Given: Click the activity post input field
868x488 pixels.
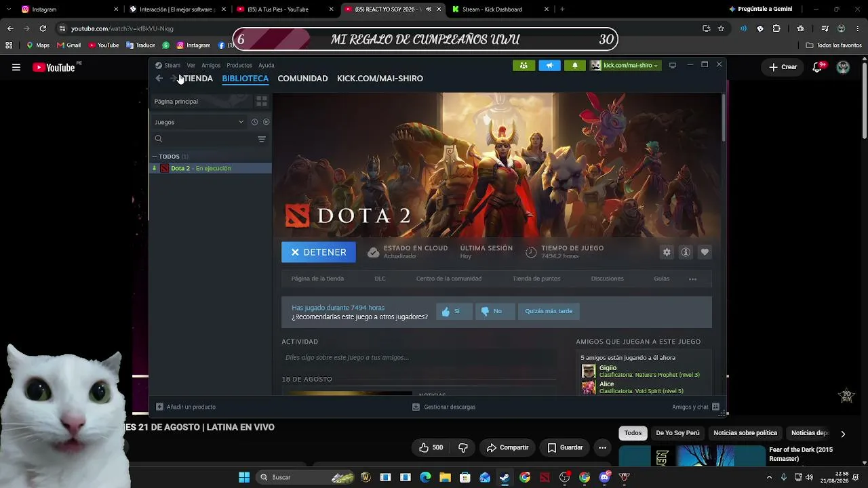Looking at the screenshot, I should [419, 357].
